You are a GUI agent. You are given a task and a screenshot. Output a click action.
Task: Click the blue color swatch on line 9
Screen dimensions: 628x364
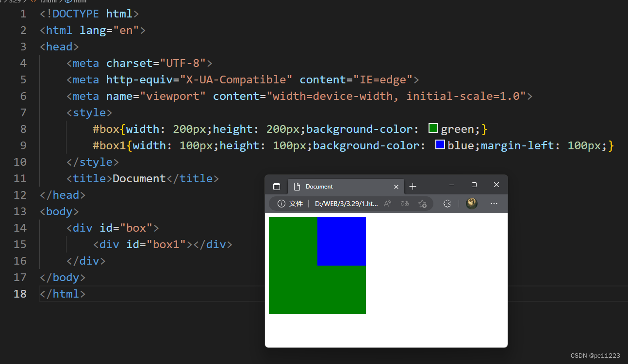440,144
